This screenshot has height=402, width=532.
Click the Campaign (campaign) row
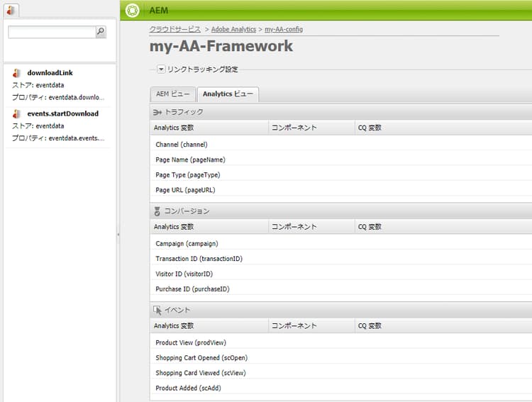point(341,244)
